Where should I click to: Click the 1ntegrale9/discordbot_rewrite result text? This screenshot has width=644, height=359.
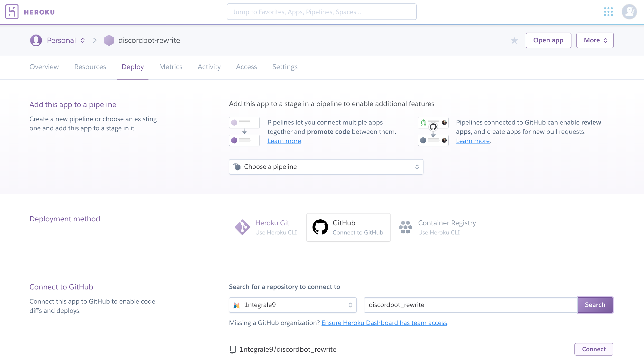pyautogui.click(x=288, y=349)
